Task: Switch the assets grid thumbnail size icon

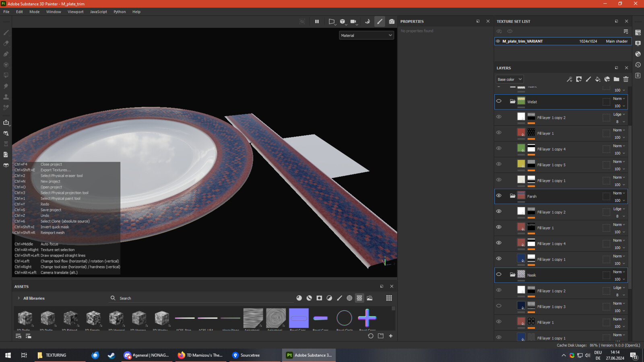Action: 389,298
